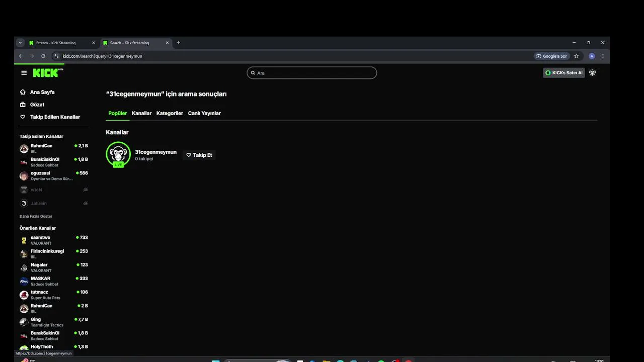The image size is (644, 362).
Task: Close the Stream - Kick Streaming tab
Action: point(93,43)
